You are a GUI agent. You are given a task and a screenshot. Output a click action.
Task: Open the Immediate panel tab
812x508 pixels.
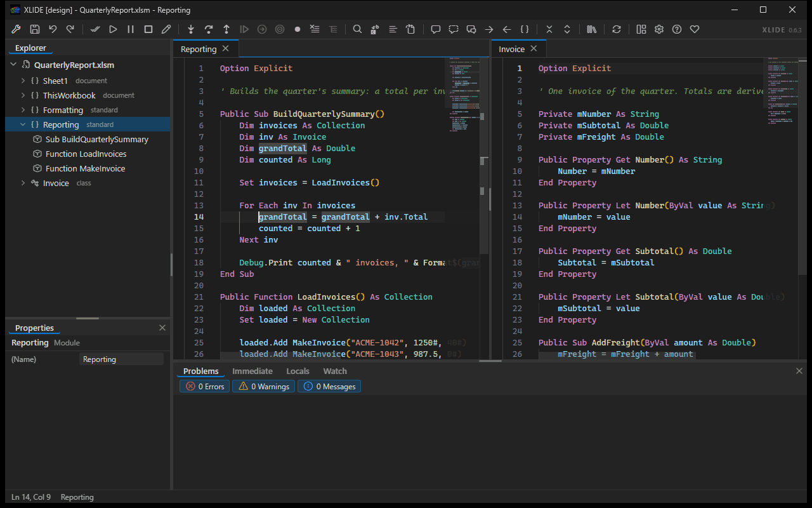[x=252, y=371]
